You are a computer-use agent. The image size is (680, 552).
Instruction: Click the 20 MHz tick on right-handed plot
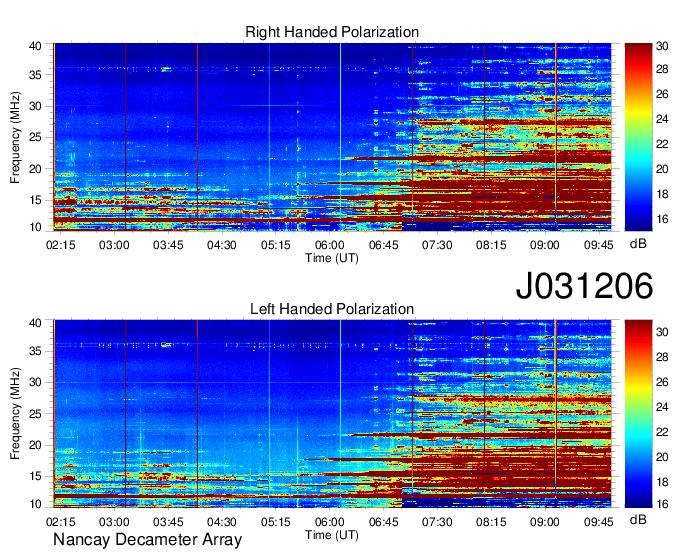coord(35,169)
